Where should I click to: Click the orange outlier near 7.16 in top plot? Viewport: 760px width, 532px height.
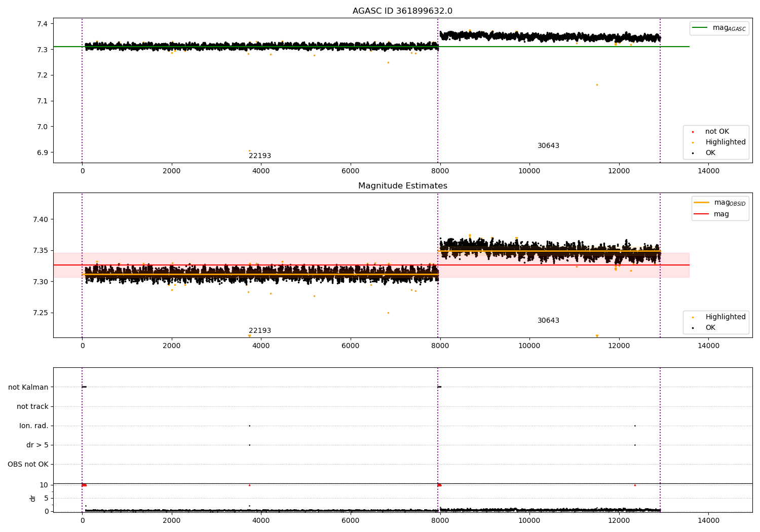point(597,85)
